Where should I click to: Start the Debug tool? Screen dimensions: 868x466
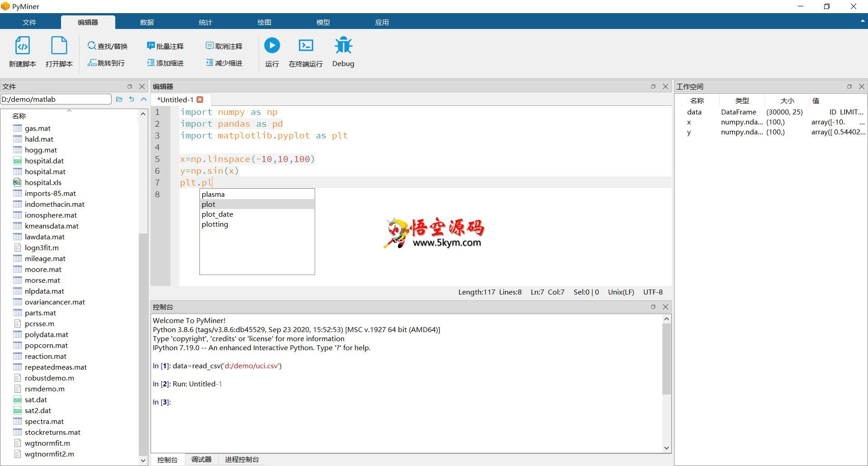coord(344,52)
